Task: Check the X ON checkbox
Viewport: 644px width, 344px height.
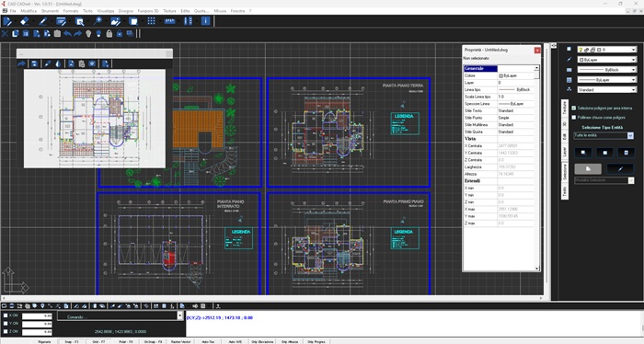Action: pos(6,315)
